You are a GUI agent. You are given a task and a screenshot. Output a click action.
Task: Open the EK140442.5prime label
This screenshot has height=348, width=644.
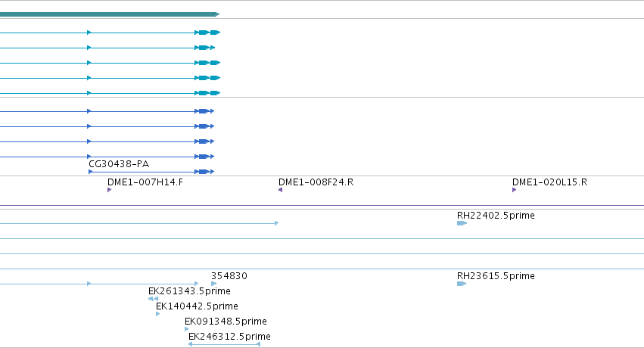coord(197,306)
